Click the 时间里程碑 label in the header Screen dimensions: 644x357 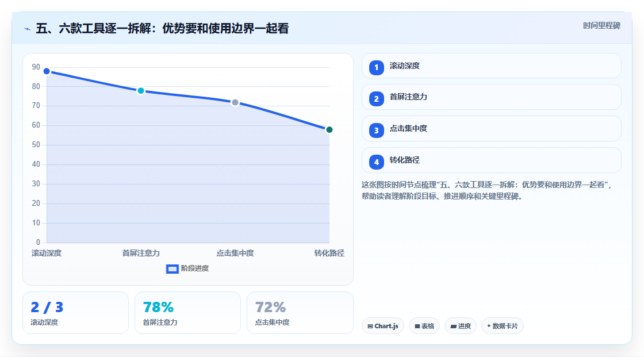[x=601, y=25]
